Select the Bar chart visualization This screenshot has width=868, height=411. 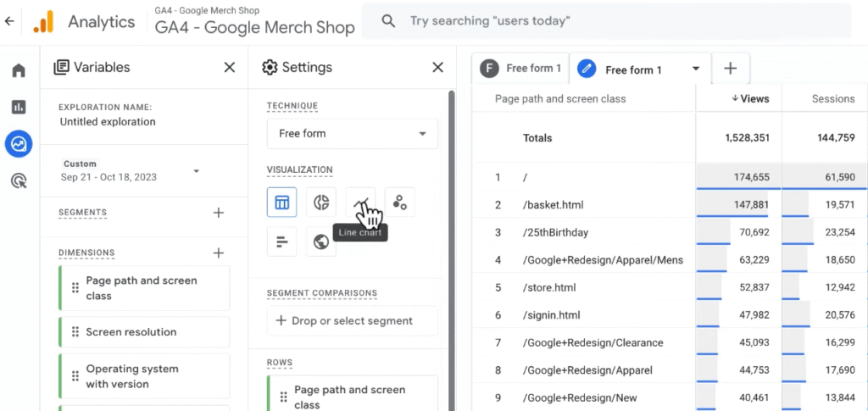pyautogui.click(x=281, y=242)
